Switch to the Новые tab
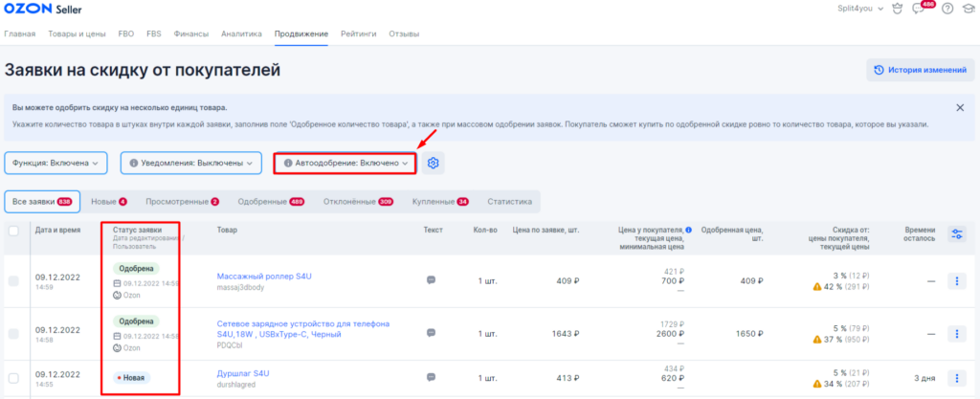980x399 pixels. (109, 202)
